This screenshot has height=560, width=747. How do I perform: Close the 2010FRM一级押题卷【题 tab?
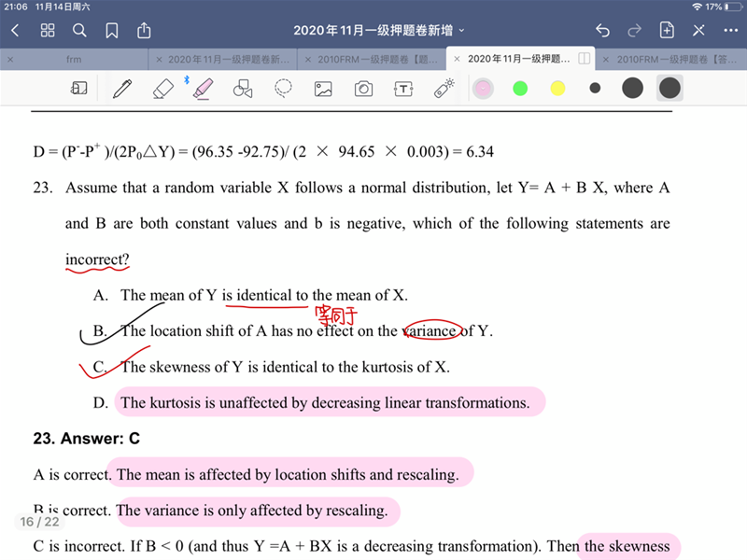pos(308,60)
